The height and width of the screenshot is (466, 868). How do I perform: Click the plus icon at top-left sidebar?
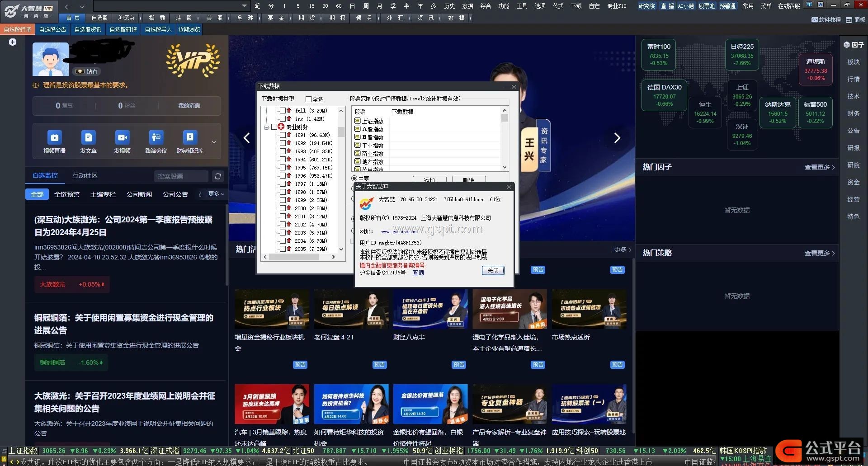pyautogui.click(x=13, y=42)
